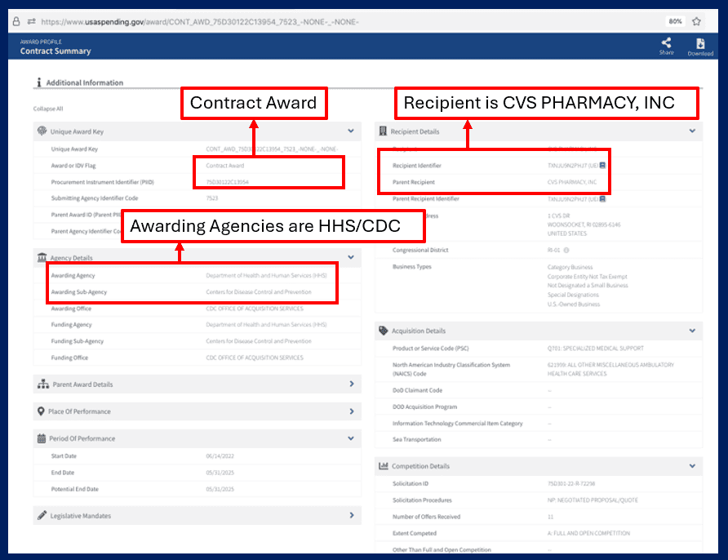Collapse the Period Of Performance section

pos(351,438)
